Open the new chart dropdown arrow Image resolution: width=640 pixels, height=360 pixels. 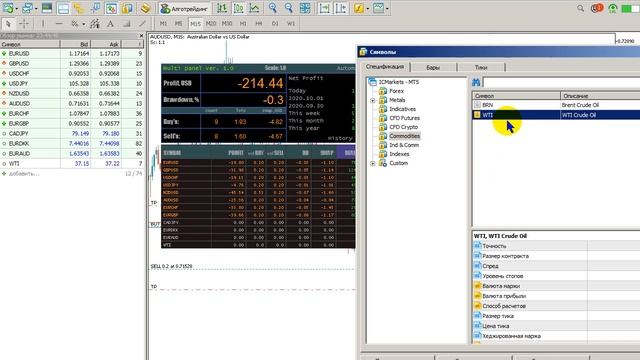coord(16,8)
